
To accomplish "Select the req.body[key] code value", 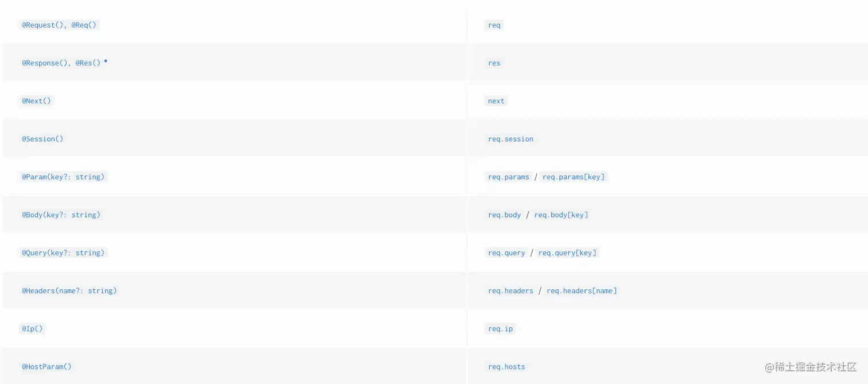I will [561, 215].
